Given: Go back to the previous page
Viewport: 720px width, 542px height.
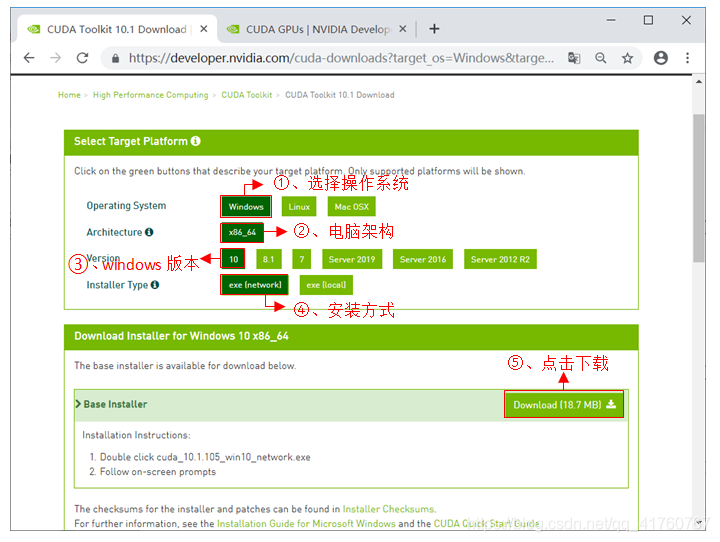Looking at the screenshot, I should click(x=29, y=58).
